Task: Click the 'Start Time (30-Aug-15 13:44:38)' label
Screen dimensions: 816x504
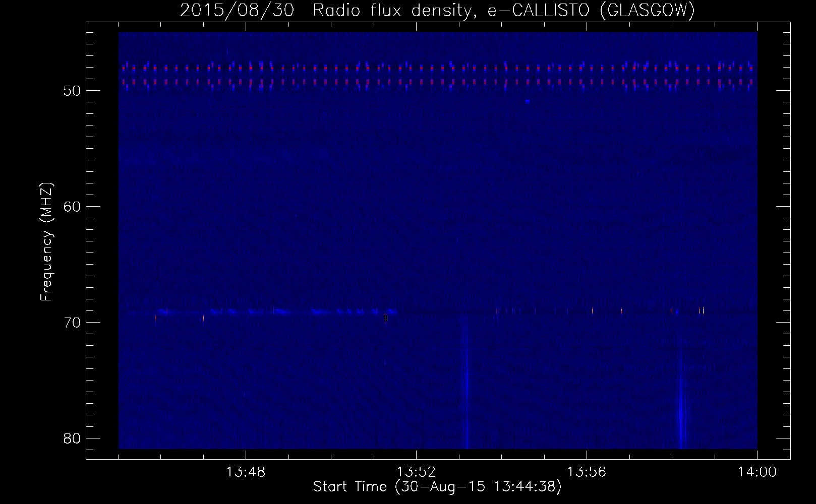Action: coord(437,487)
